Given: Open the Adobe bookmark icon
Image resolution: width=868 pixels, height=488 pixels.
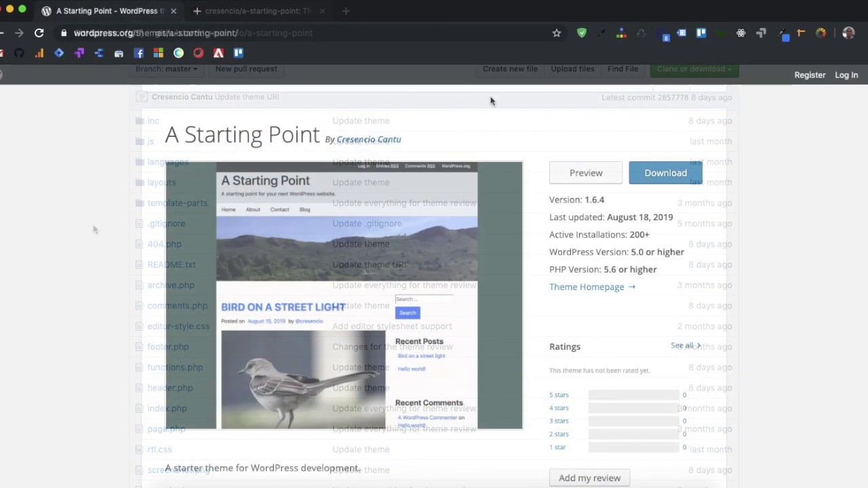Looking at the screenshot, I should coord(218,53).
